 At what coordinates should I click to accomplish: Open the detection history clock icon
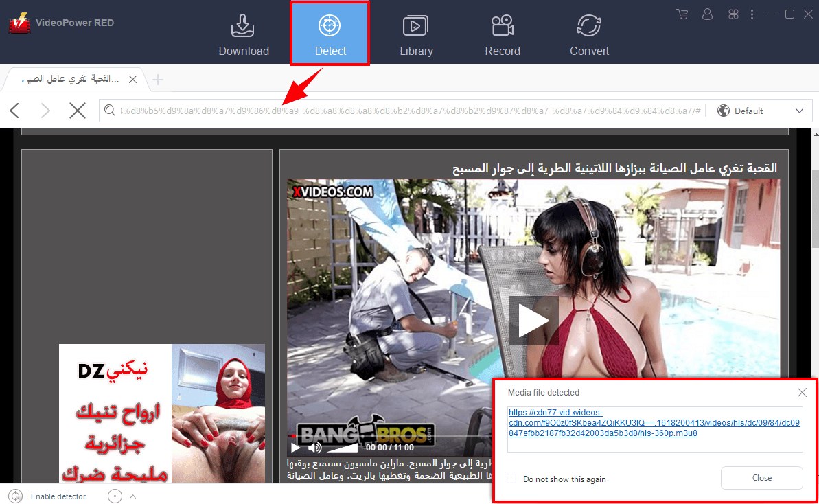[115, 496]
